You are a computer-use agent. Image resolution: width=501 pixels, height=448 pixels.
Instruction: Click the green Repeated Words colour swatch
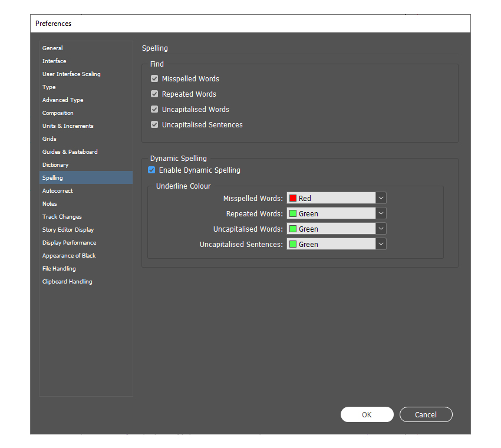point(293,213)
